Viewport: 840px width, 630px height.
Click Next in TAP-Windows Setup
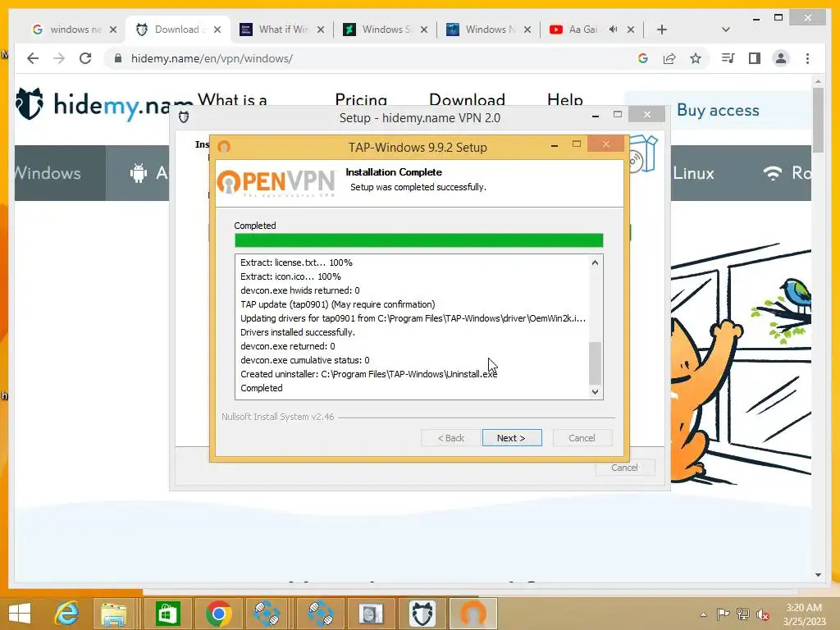click(512, 438)
